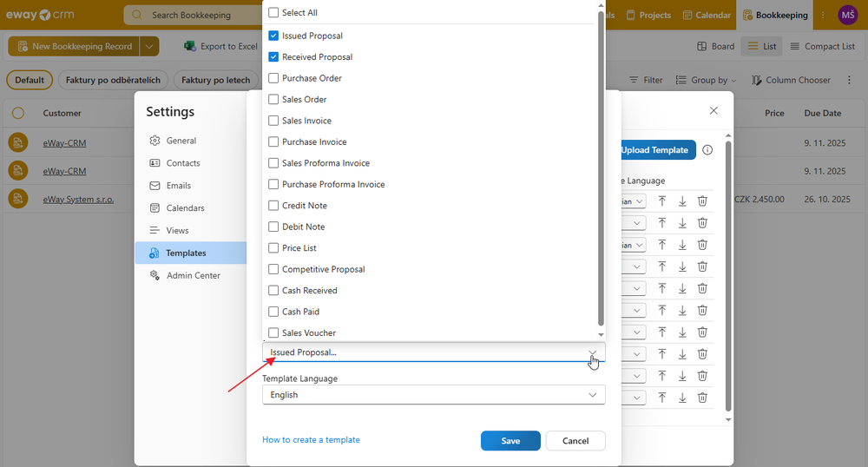Image resolution: width=868 pixels, height=467 pixels.
Task: Click the info icon beside Upload Template
Action: [x=707, y=150]
